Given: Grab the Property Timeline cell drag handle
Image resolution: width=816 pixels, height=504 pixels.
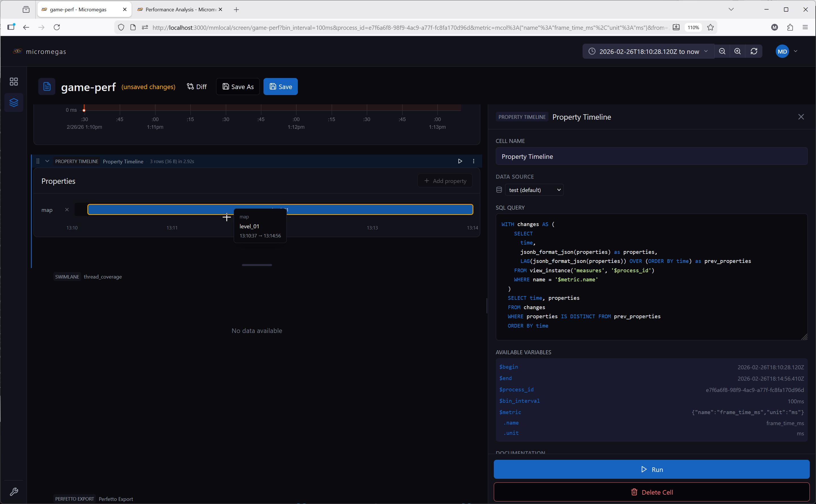Looking at the screenshot, I should tap(38, 161).
